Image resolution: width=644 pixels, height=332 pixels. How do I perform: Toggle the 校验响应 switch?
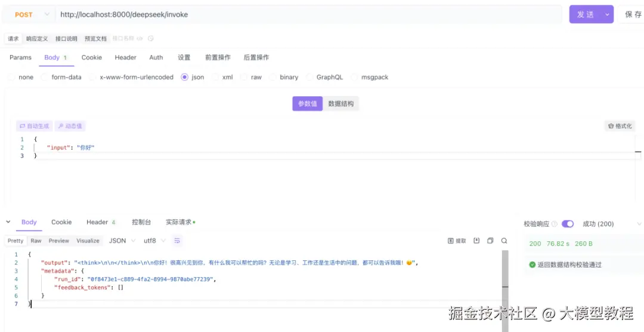click(x=568, y=224)
